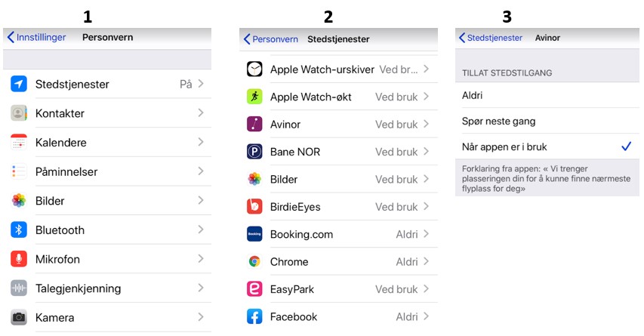Go back to Innstillinger
Screen dimensions: 644x336
coord(36,38)
